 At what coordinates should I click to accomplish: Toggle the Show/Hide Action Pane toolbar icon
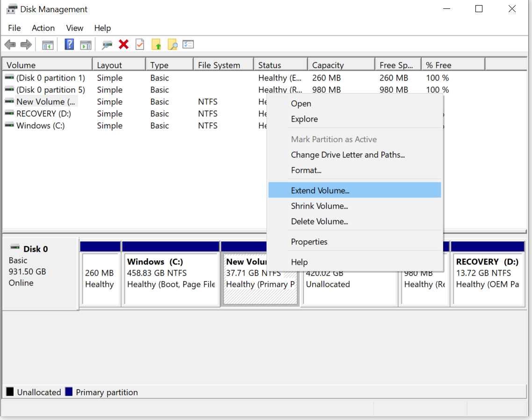[x=85, y=44]
